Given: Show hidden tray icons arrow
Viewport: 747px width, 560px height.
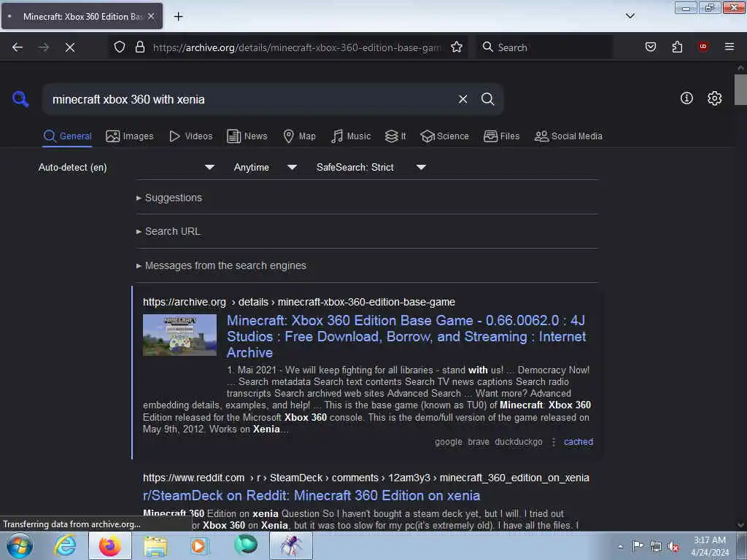Looking at the screenshot, I should [620, 547].
